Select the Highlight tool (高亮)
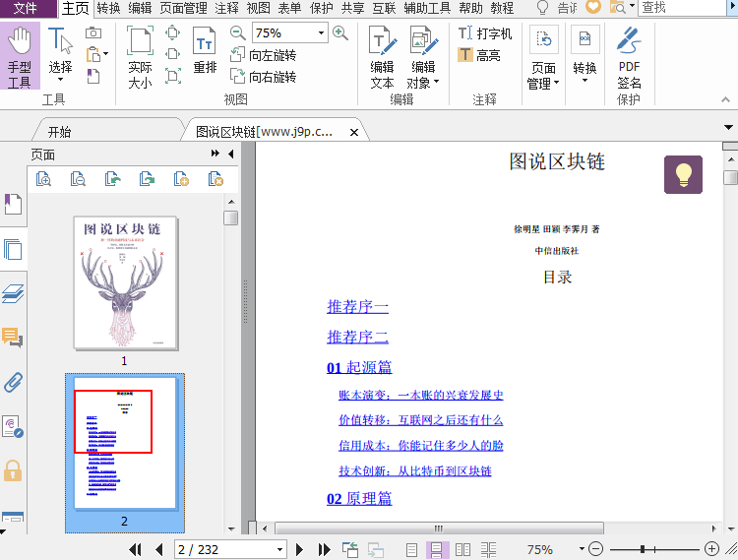This screenshot has height=560, width=738. pyautogui.click(x=479, y=55)
